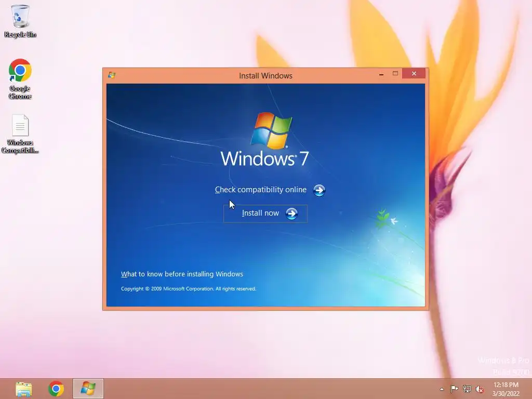Select the Google Chrome desktop shortcut
532x399 pixels.
tap(20, 79)
